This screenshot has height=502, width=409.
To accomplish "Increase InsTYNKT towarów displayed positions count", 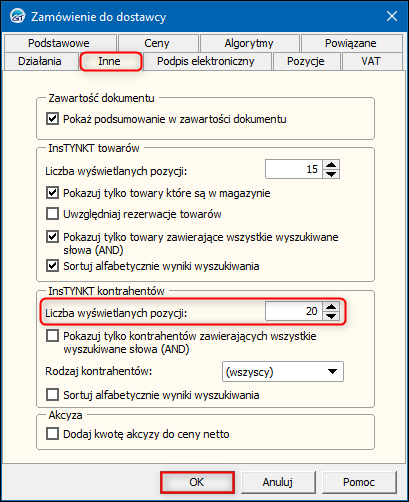I will coord(331,165).
